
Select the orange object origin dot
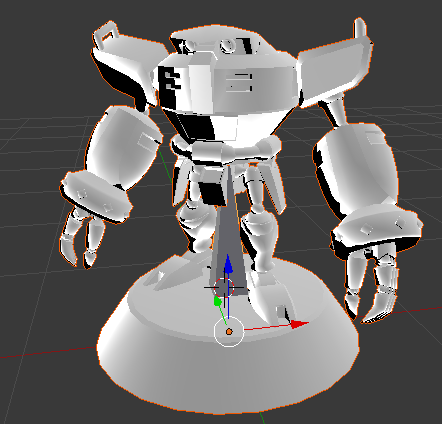[229, 332]
